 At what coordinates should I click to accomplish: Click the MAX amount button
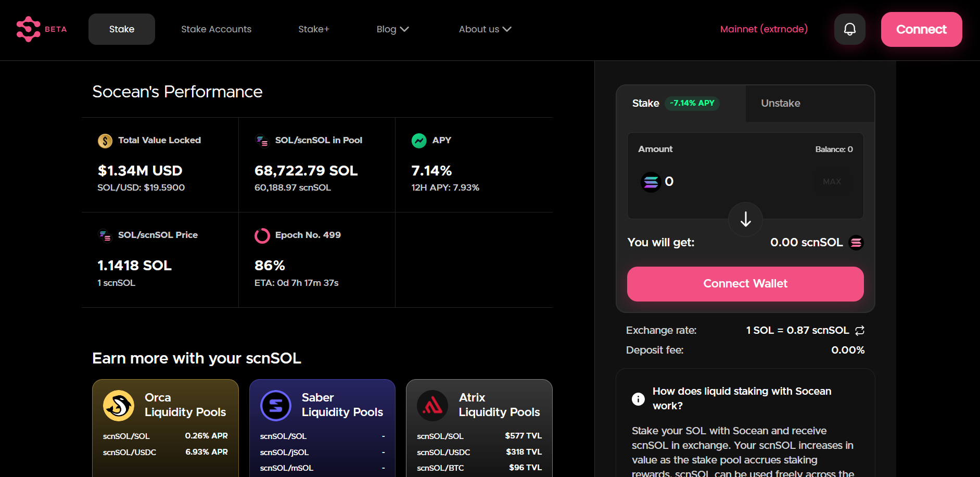[832, 182]
